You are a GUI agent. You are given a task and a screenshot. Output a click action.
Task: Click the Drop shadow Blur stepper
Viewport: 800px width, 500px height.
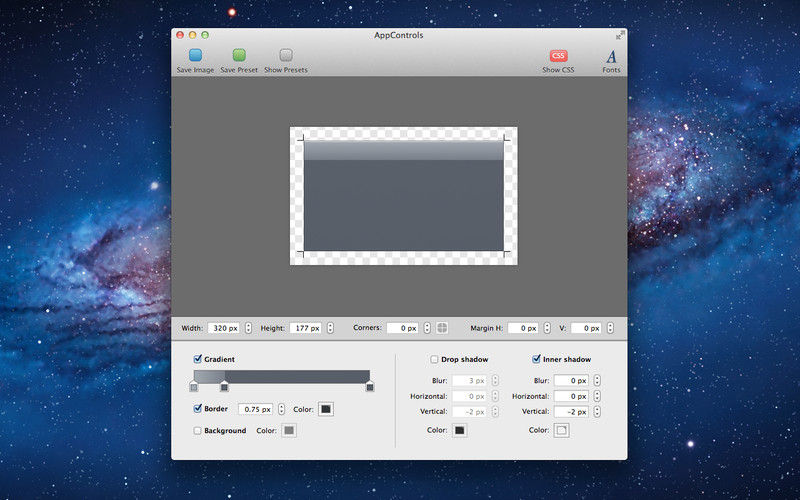click(x=495, y=381)
